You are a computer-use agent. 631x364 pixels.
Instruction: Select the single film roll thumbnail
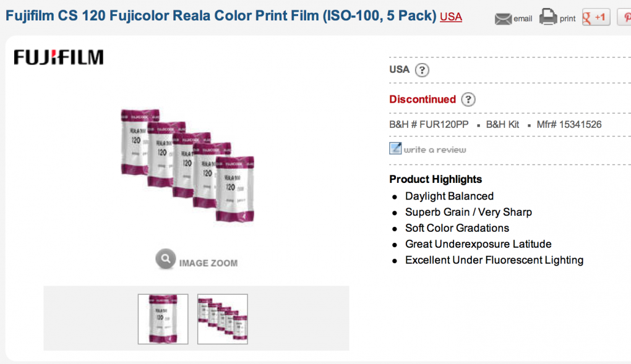[163, 319]
